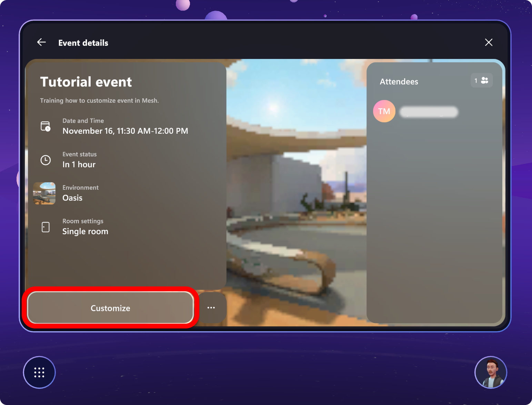Open your avatar profile in the corner
Screen dimensions: 532x405
click(491, 372)
